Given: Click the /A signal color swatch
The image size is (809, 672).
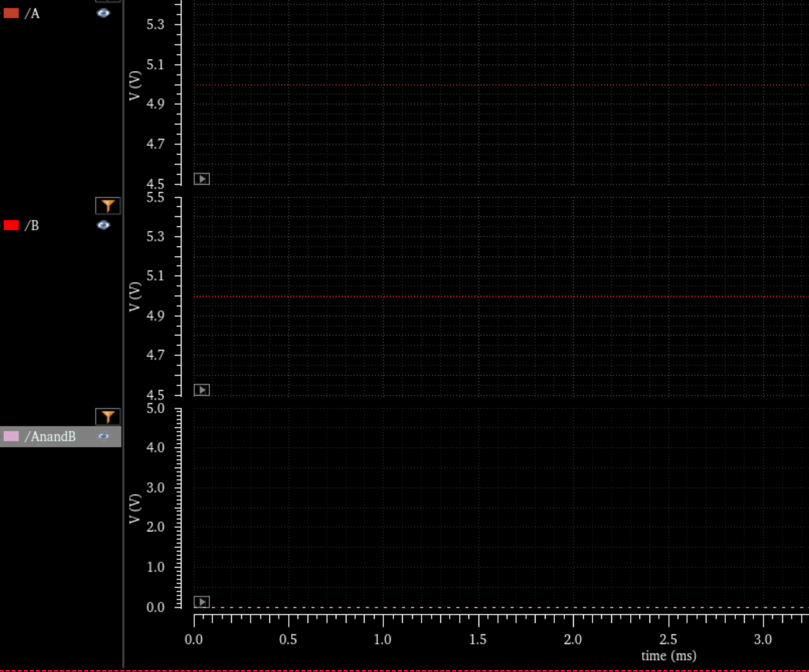Looking at the screenshot, I should click(x=11, y=13).
